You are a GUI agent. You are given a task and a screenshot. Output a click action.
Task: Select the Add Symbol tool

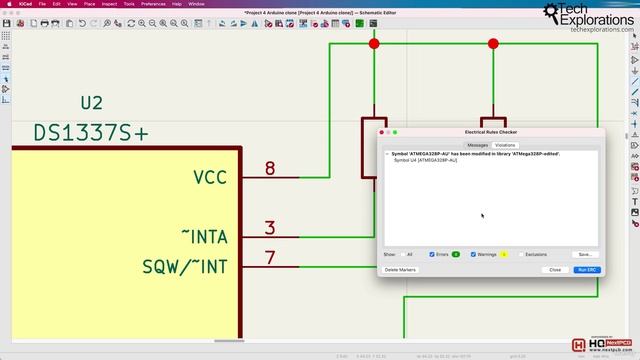635,60
